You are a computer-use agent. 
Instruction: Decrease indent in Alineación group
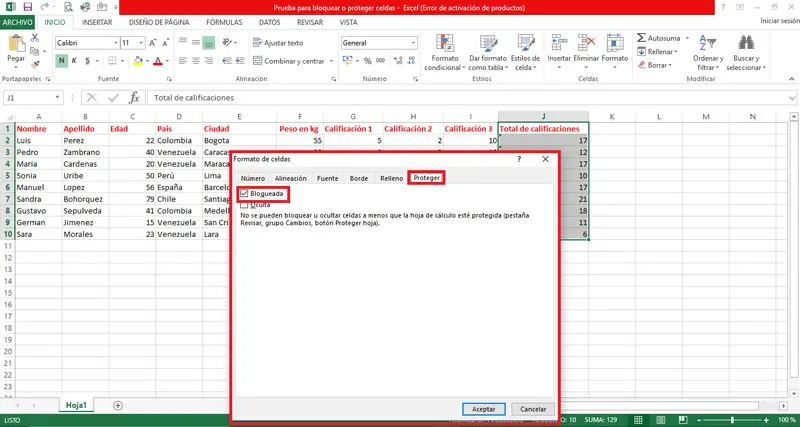click(228, 61)
